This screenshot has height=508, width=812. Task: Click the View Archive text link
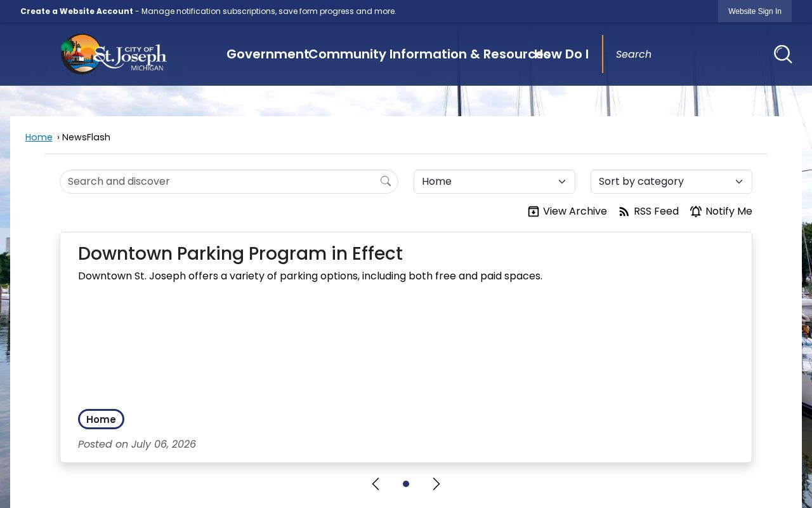coord(575,211)
